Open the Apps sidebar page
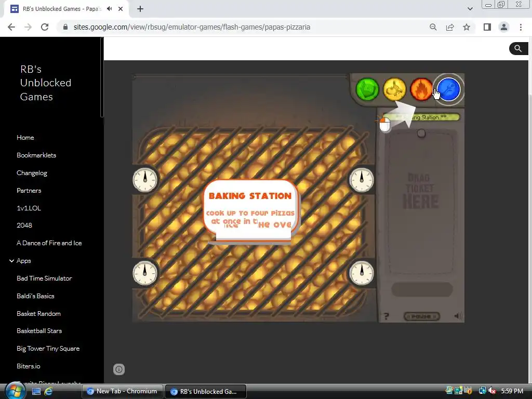 pos(24,261)
